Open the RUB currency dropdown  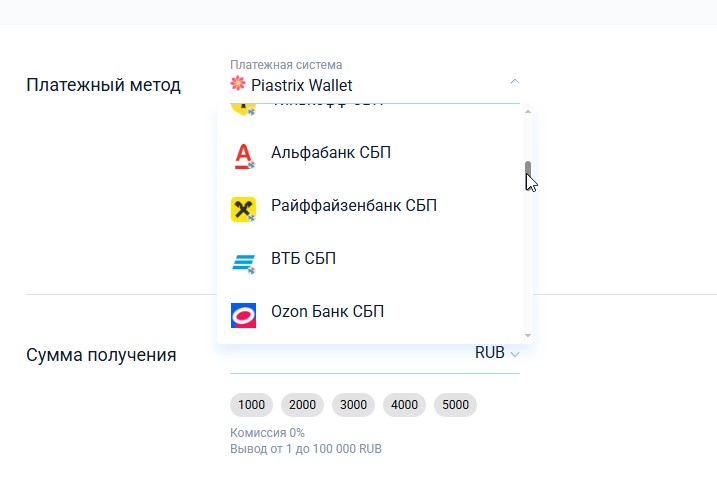(497, 353)
